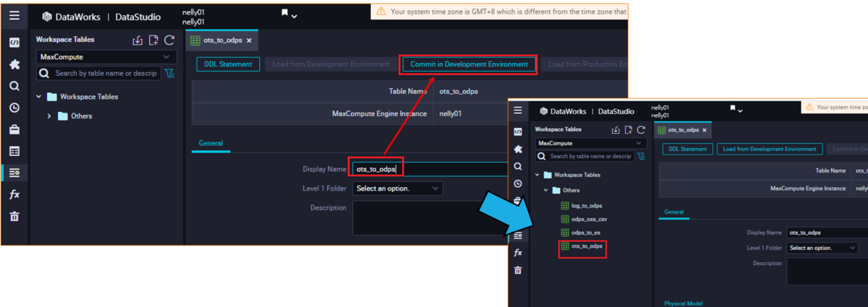Switch to General tab in left screenshot

(210, 143)
